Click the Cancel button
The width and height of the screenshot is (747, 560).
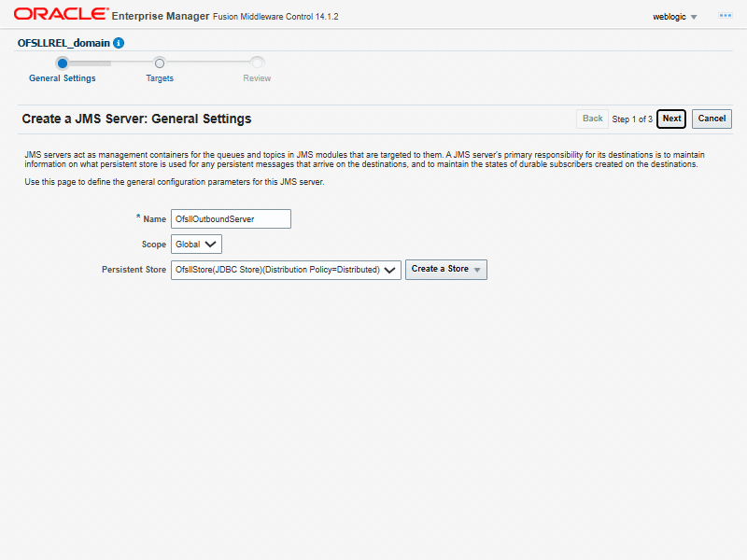click(712, 119)
